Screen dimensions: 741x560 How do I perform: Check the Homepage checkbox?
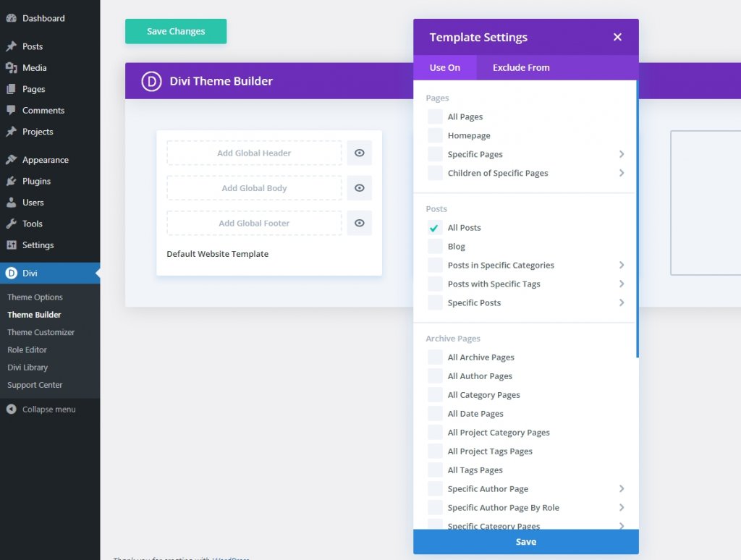435,135
